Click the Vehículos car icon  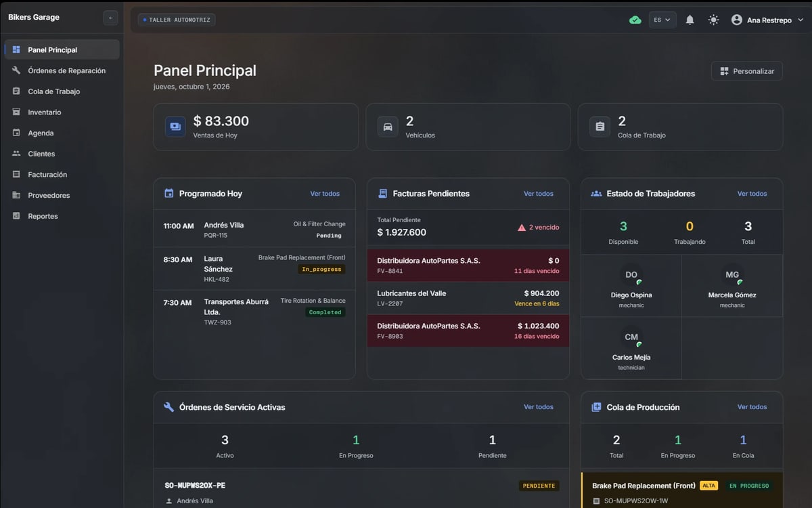pyautogui.click(x=388, y=127)
